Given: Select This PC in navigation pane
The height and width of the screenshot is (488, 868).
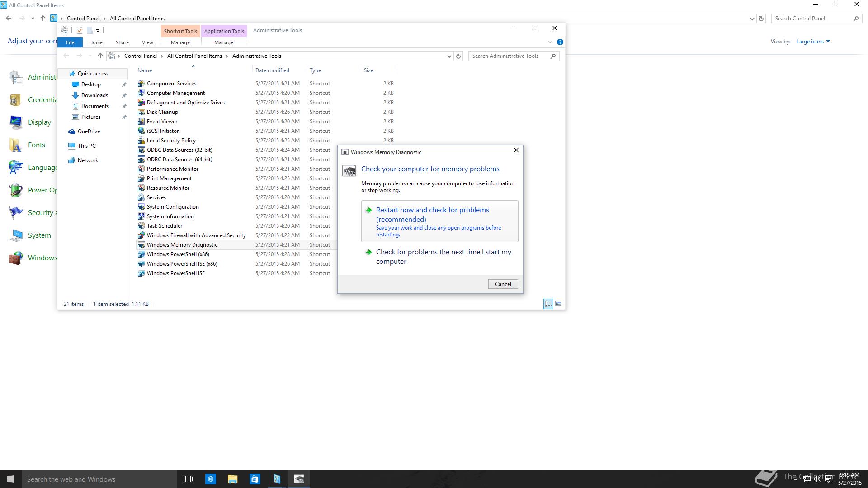Looking at the screenshot, I should point(86,146).
